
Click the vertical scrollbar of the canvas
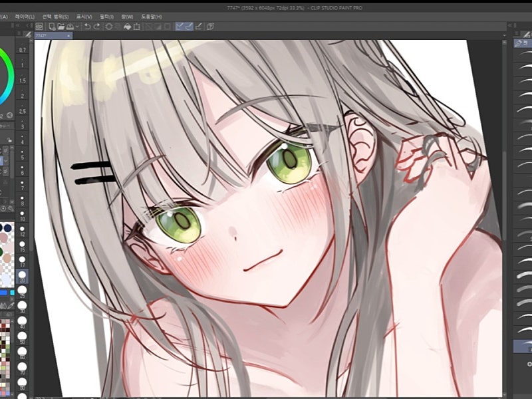505,197
